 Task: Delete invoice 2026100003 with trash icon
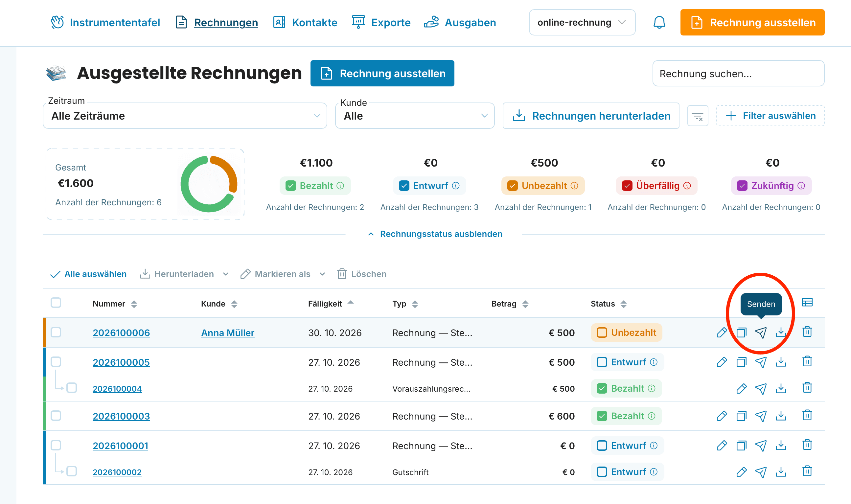pyautogui.click(x=807, y=415)
